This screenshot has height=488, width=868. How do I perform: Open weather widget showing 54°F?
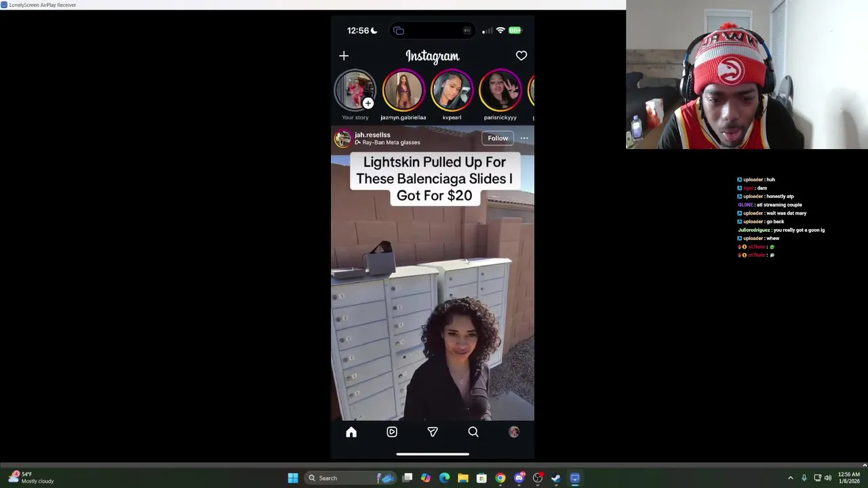tap(31, 478)
